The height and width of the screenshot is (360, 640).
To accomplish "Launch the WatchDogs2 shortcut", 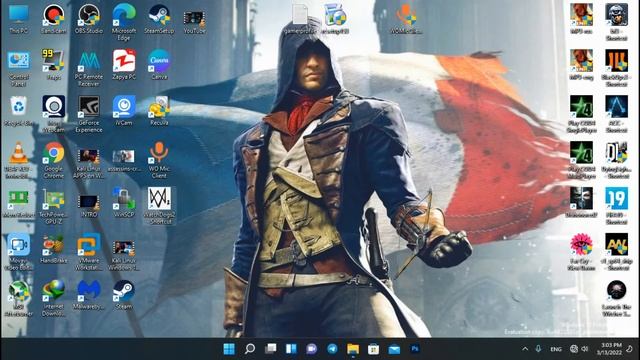I will point(159,206).
